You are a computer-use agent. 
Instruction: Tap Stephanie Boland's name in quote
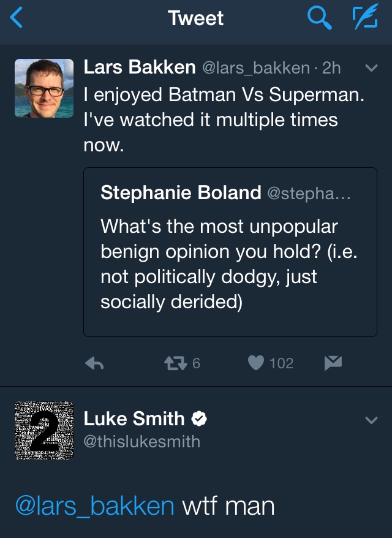181,192
